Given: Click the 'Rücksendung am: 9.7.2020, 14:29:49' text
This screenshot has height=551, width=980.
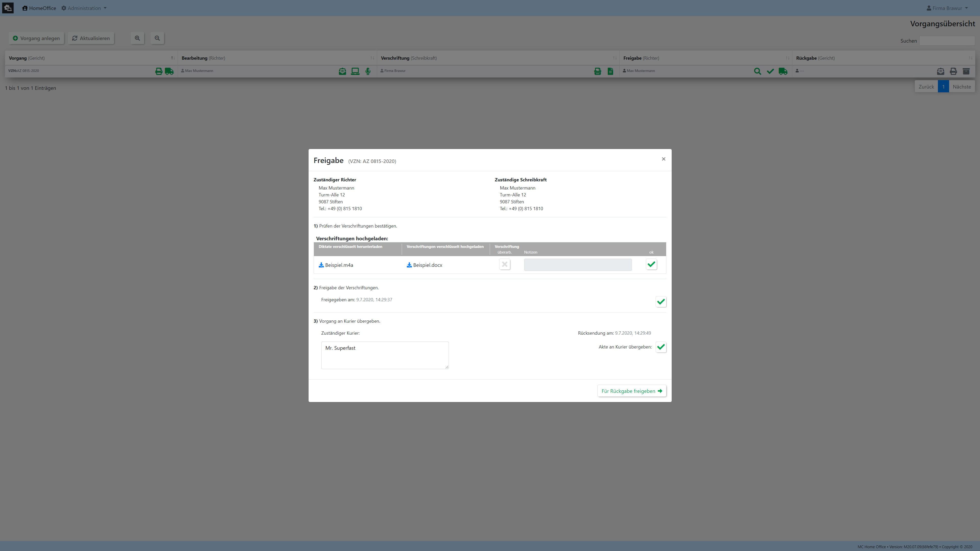Looking at the screenshot, I should pos(614,333).
